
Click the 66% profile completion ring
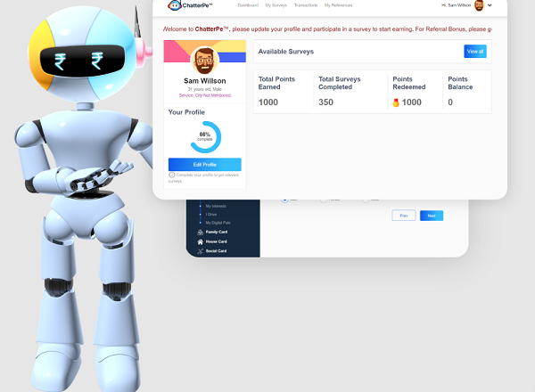coord(204,136)
